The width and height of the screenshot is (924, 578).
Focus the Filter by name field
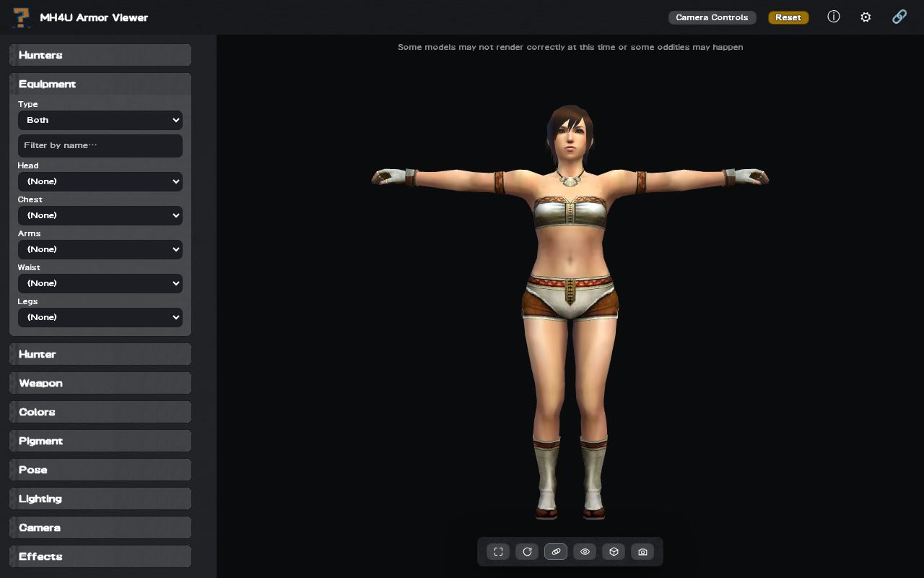pyautogui.click(x=100, y=145)
